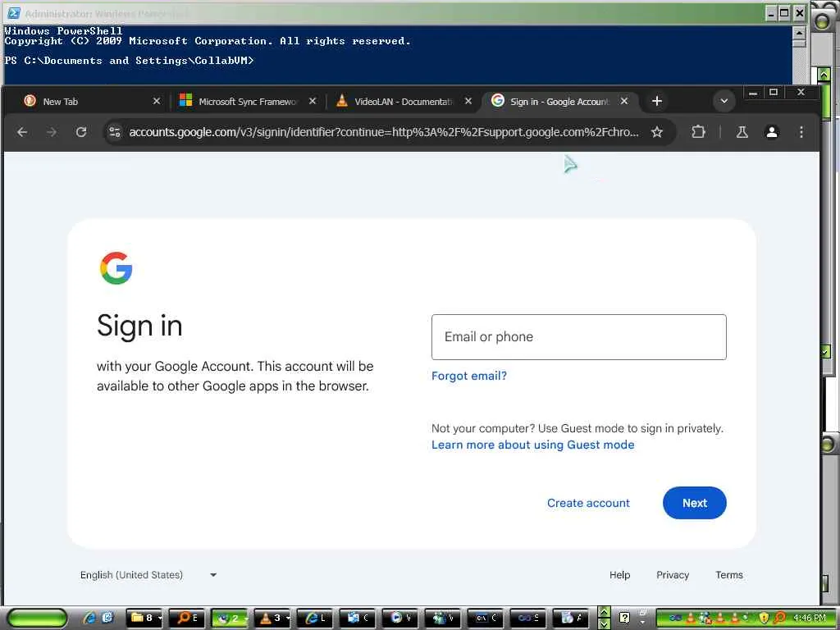
Task: Click the address bar URL text
Action: pos(384,132)
